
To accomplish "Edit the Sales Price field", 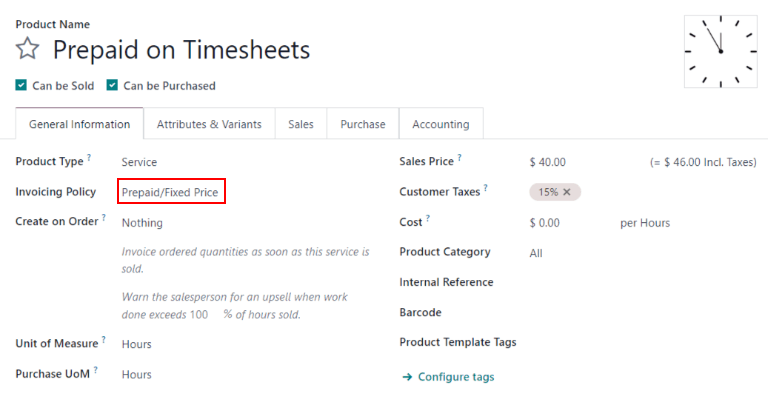I will (548, 162).
